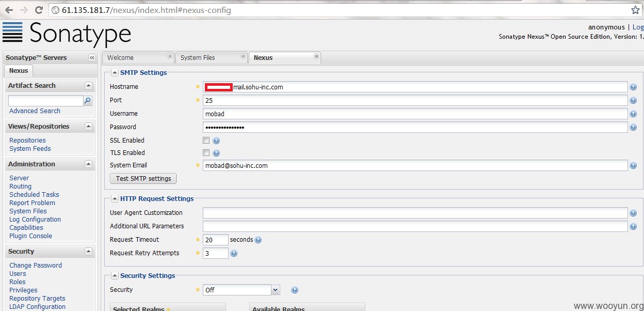644x311 pixels.
Task: Click into the Port field
Action: 415,101
